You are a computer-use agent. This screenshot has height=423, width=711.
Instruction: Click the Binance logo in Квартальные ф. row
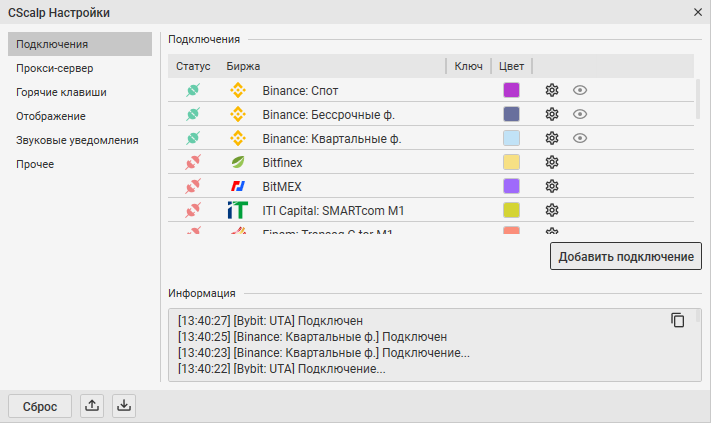[x=238, y=138]
